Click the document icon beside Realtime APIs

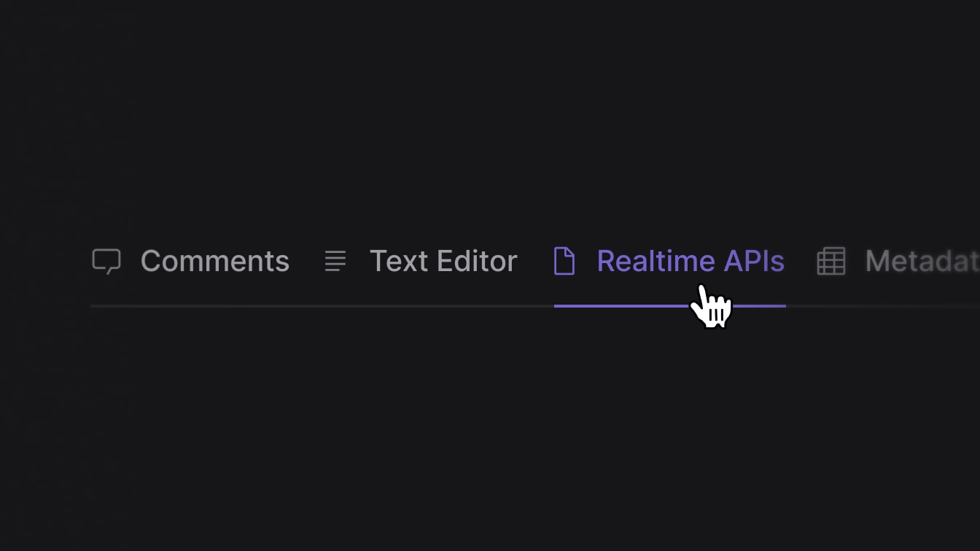564,261
